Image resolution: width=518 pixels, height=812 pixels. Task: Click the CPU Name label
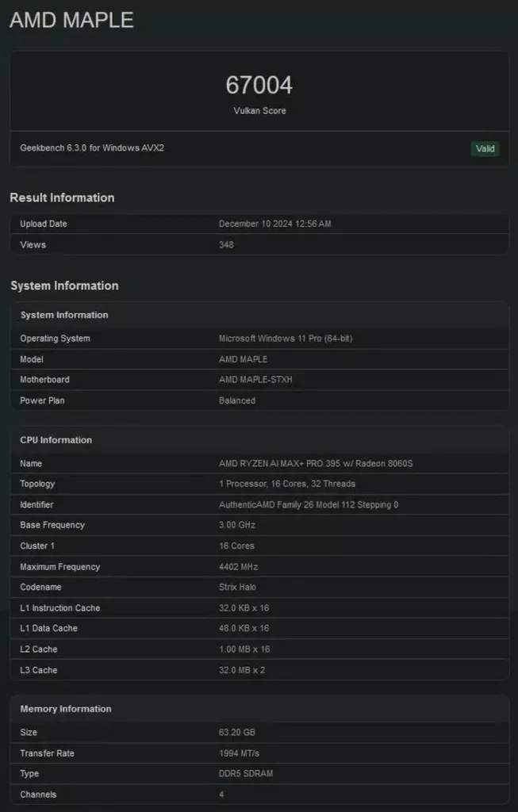31,463
